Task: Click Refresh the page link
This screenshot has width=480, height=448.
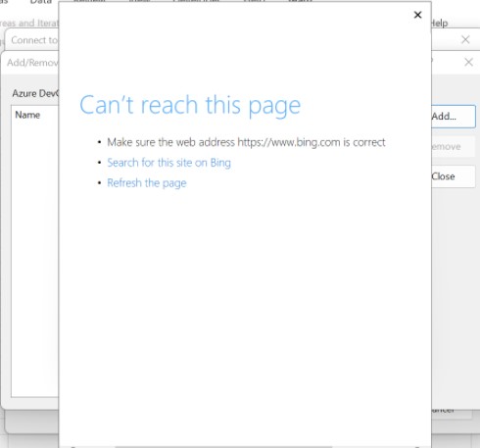Action: coord(147,183)
